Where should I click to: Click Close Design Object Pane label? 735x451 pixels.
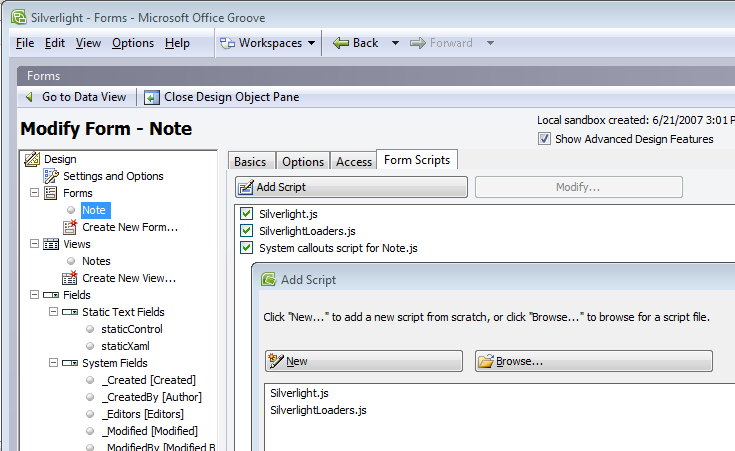point(232,97)
